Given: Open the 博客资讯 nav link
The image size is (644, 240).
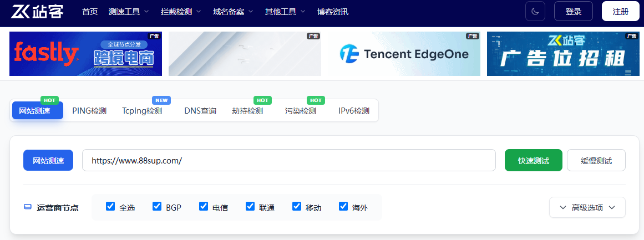Looking at the screenshot, I should point(333,12).
